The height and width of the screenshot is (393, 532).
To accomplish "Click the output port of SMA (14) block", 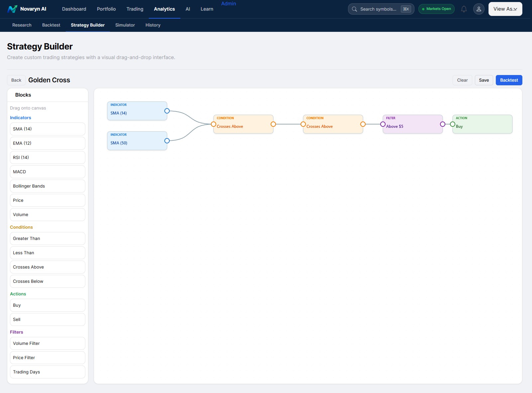I will (x=166, y=111).
